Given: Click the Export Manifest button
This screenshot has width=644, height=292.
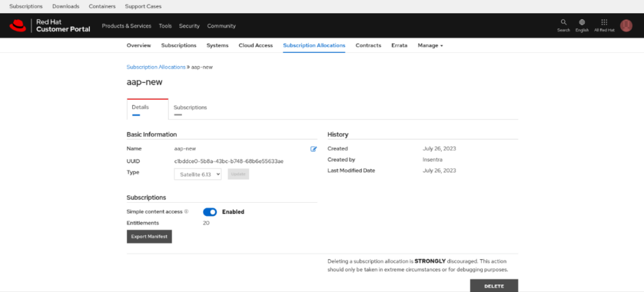Looking at the screenshot, I should click(x=149, y=237).
